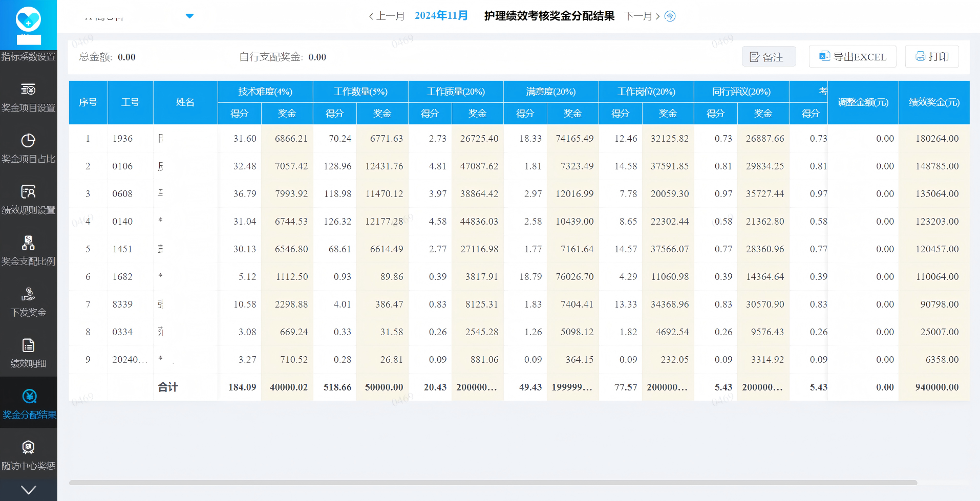Screen dimensions: 980x501
Task: Open the 指标系数设置 menu item
Action: click(28, 57)
